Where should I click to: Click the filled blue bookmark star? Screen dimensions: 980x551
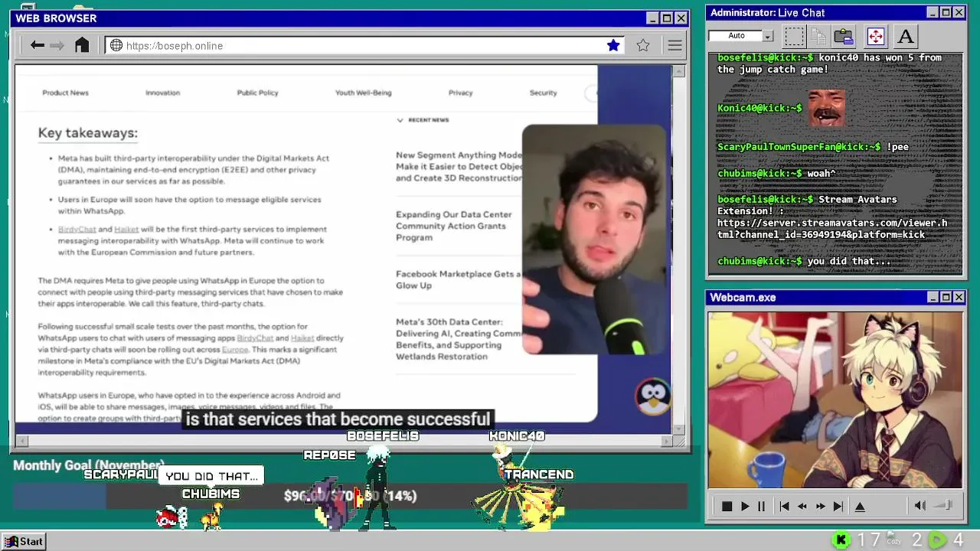[613, 45]
